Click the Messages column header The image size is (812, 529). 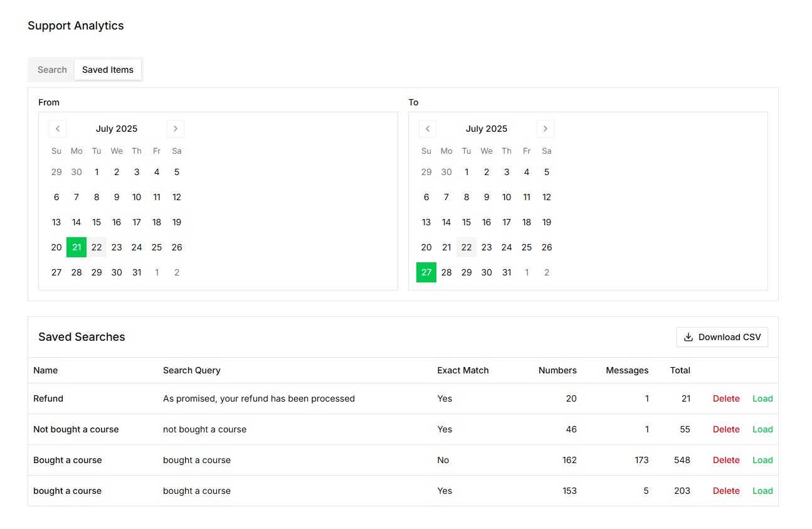627,370
